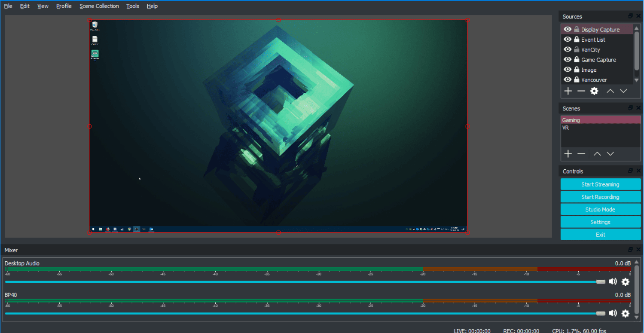The width and height of the screenshot is (644, 333).
Task: Adjust the Desktop Audio volume slider
Action: [600, 282]
